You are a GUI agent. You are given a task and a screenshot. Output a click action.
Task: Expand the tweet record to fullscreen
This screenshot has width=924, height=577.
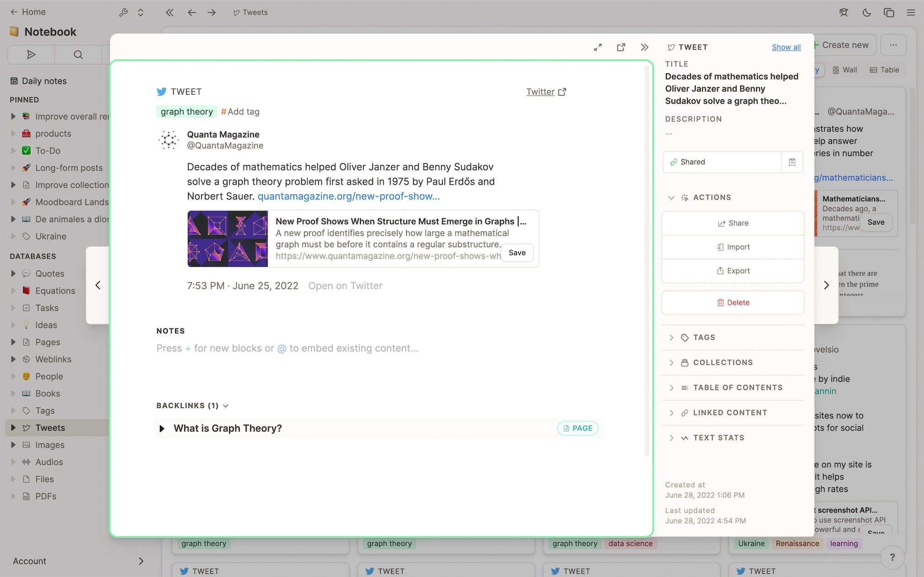(x=597, y=47)
